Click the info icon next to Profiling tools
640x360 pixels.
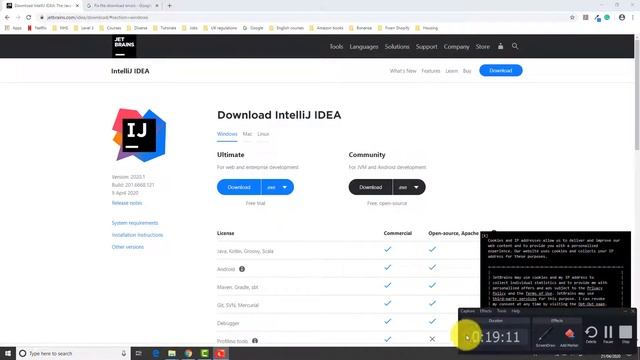[x=255, y=341]
